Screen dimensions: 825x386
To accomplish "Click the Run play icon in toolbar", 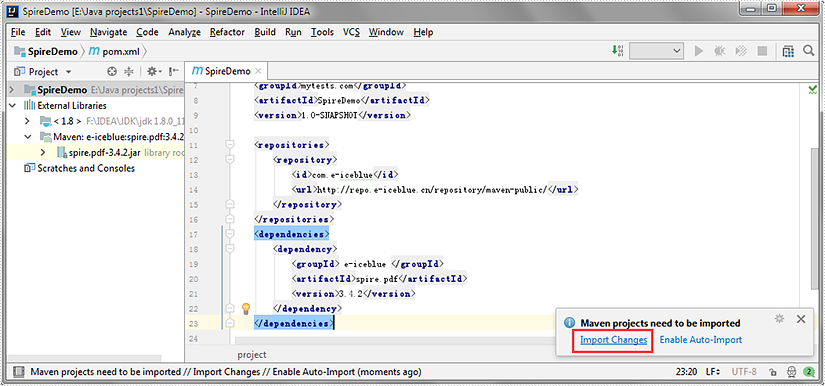I will coord(699,51).
